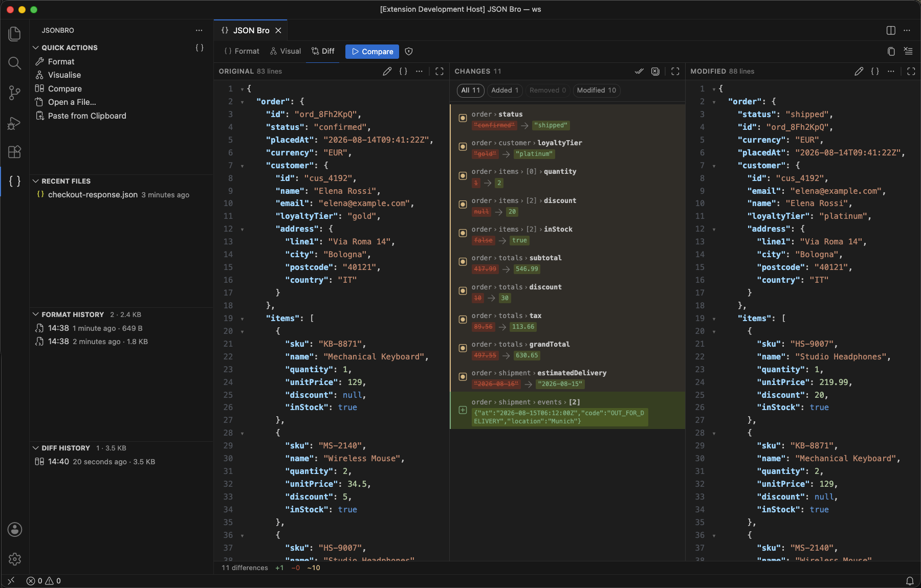921x588 pixels.
Task: Click the accept-all checkmarks icon in Changes
Action: (x=639, y=71)
